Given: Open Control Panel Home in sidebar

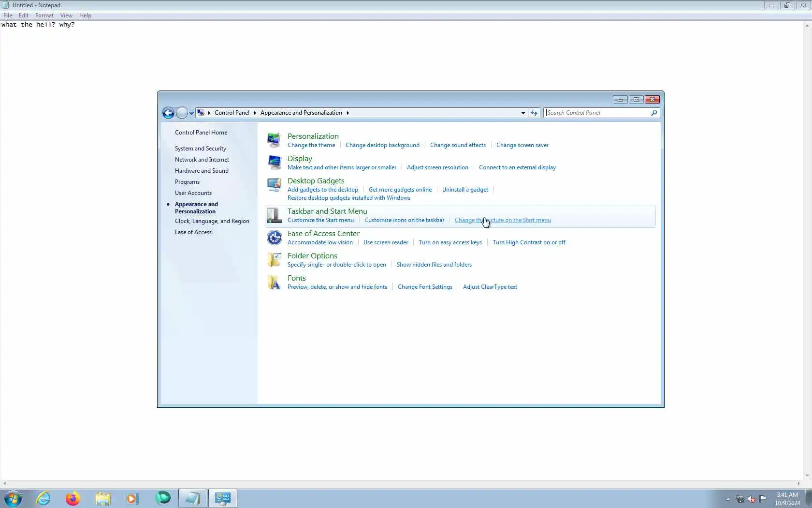Looking at the screenshot, I should point(201,133).
